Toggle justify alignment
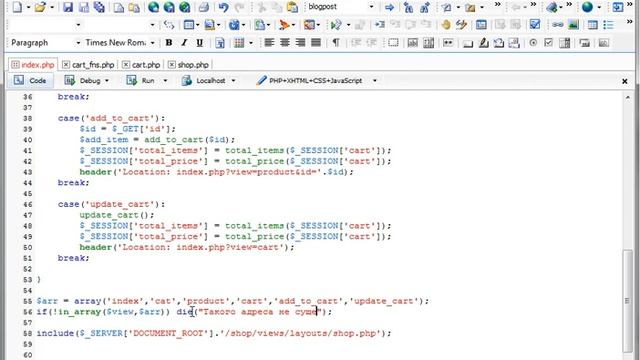Viewport: 640px width, 360px height. tap(316, 42)
